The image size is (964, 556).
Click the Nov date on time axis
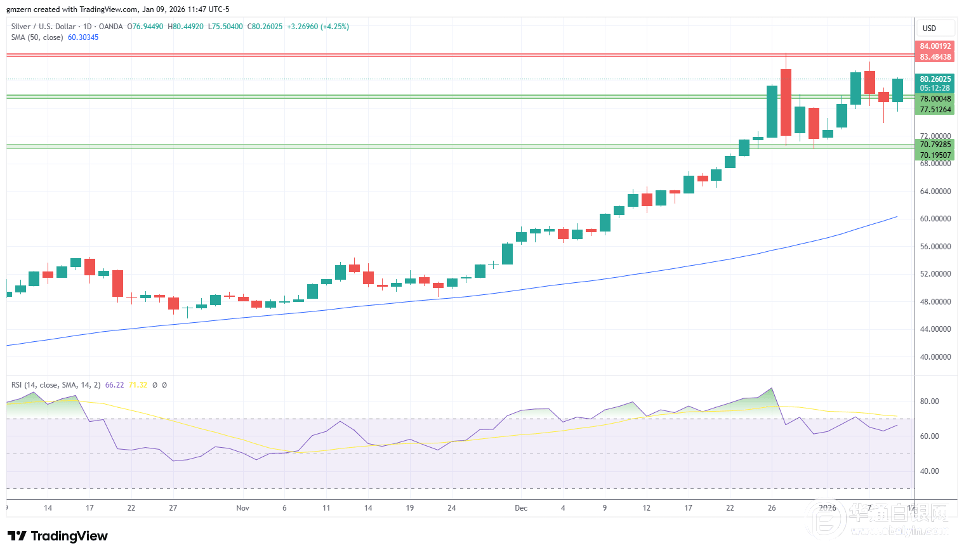[242, 508]
